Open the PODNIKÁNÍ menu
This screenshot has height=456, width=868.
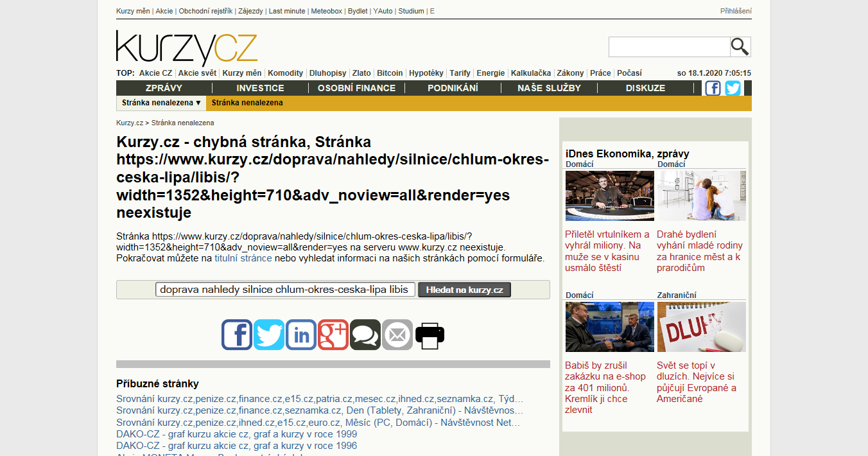coord(453,88)
